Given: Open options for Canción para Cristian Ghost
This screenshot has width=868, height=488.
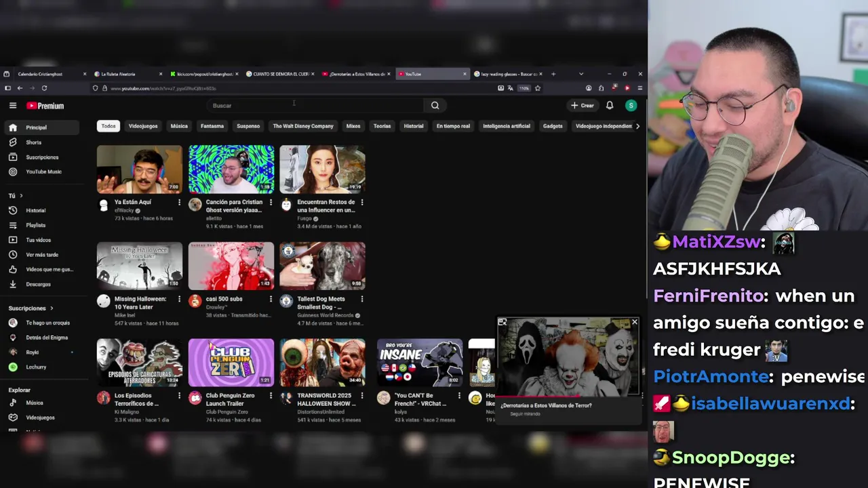Looking at the screenshot, I should tap(271, 203).
